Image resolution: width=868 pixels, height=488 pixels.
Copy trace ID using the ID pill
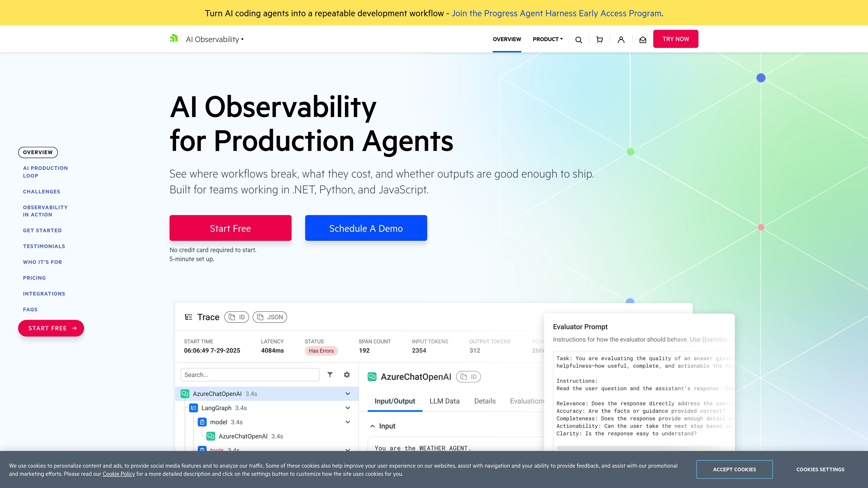pos(236,317)
